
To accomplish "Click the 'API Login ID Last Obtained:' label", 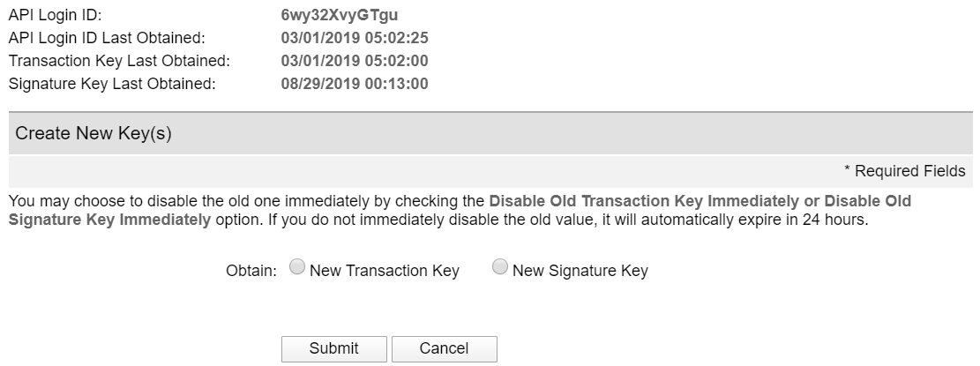I will tap(107, 38).
